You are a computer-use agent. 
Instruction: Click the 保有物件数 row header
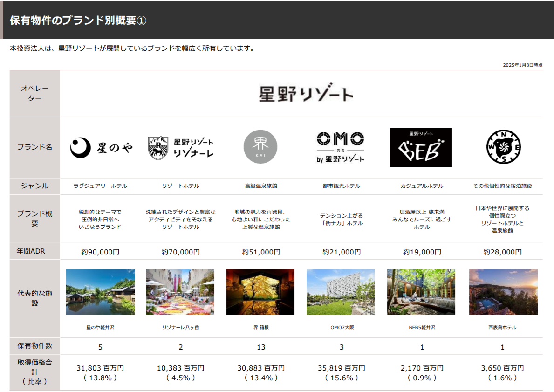[x=34, y=346]
